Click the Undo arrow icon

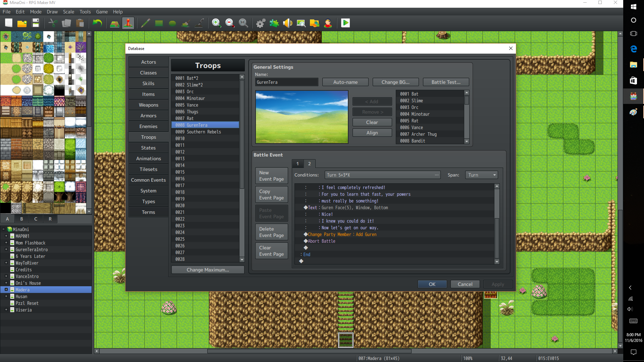coord(97,23)
